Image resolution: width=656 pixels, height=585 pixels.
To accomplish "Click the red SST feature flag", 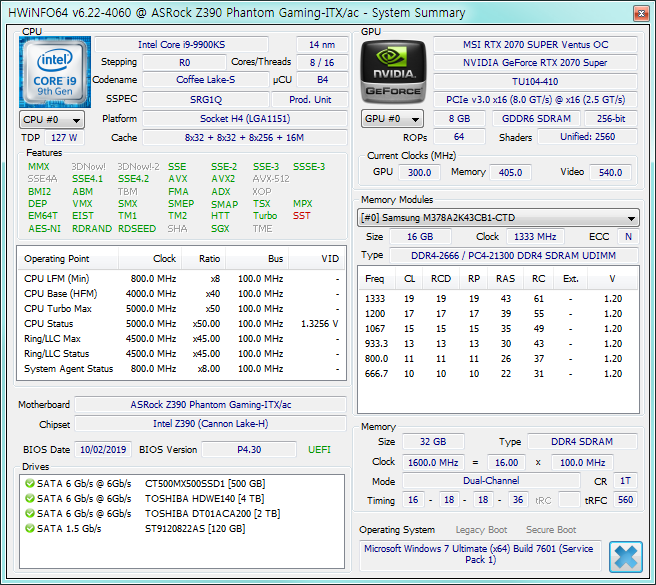I will coord(302,216).
